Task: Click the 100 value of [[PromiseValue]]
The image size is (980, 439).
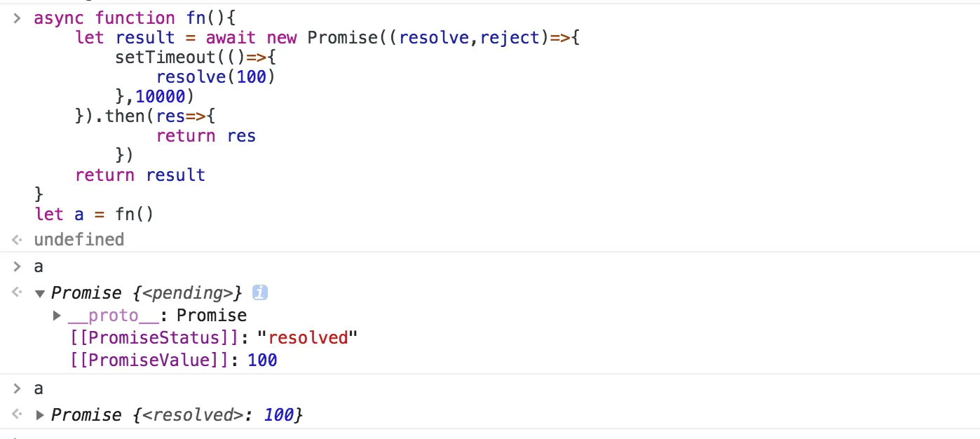Action: tap(262, 360)
